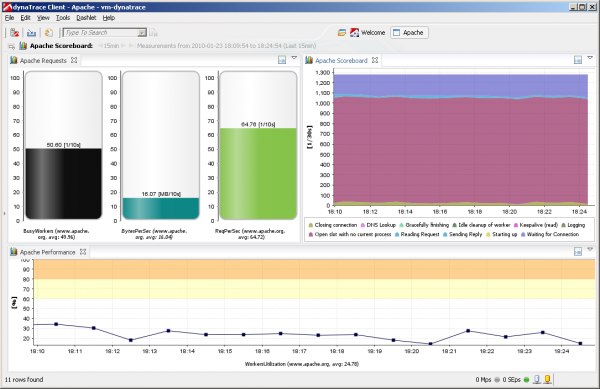Click the 0 Mps status text
Viewport: 600px width, 389px height.
[x=483, y=380]
